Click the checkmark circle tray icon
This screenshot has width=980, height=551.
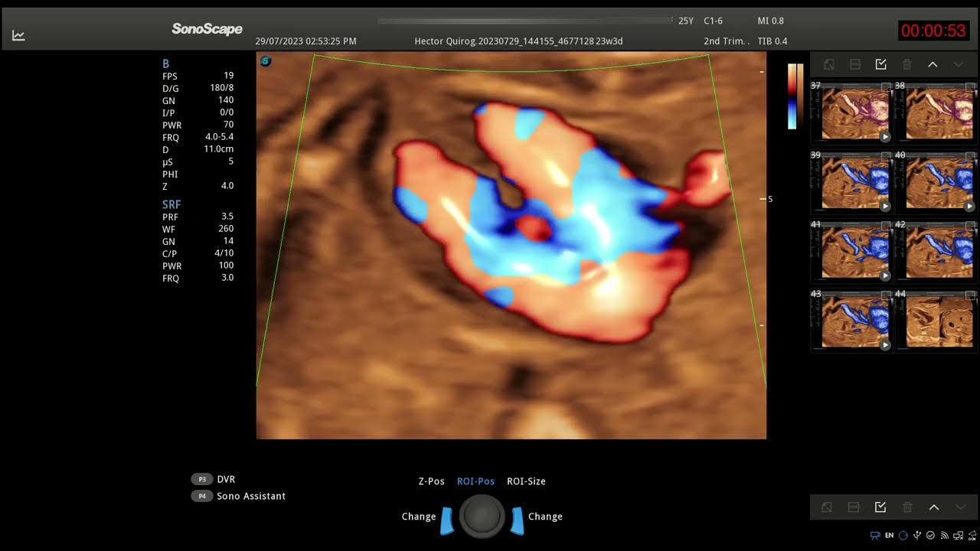(930, 536)
